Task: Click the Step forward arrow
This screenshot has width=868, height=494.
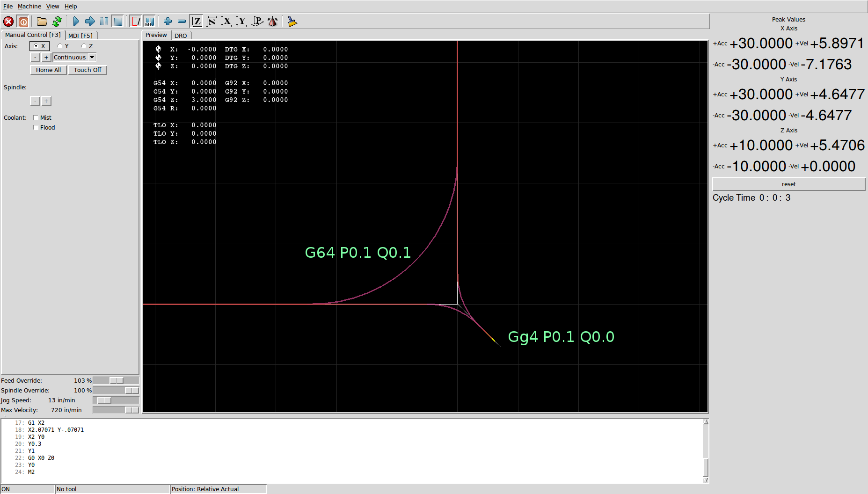Action: pos(90,22)
